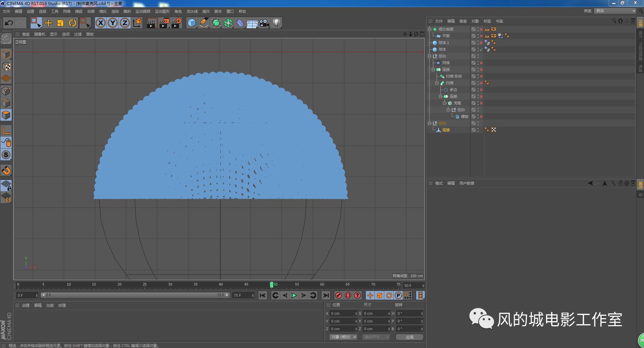Open render settings via the gear clapperboard icon
The height and width of the screenshot is (348, 644).
[x=176, y=23]
